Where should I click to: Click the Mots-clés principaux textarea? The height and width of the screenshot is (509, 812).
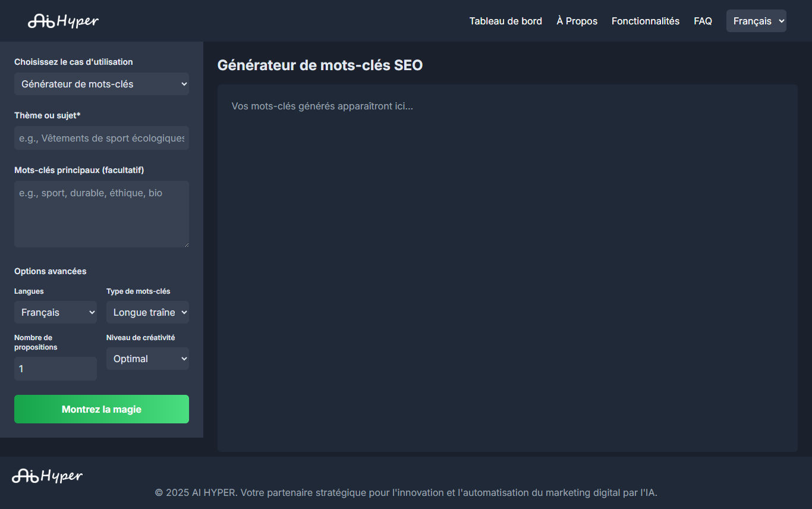[102, 214]
